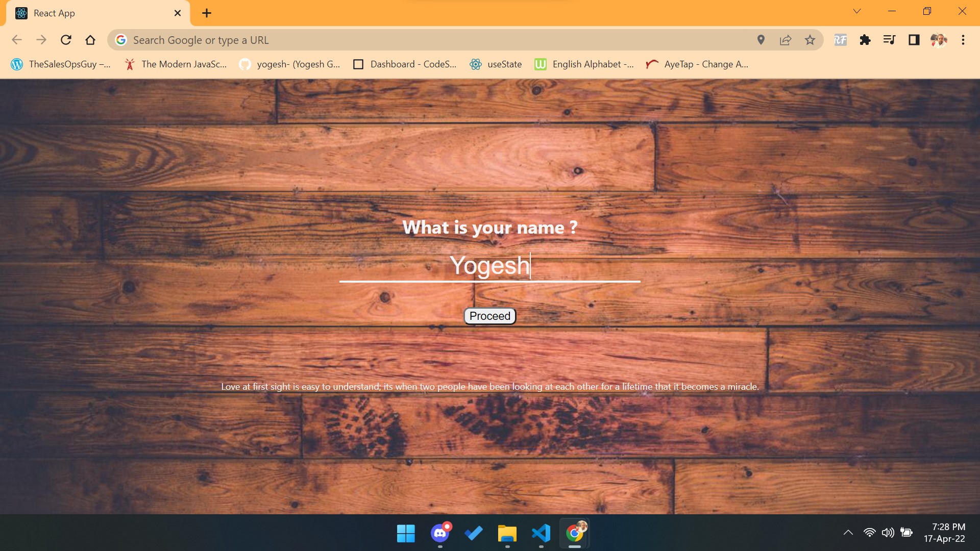Click the Proceed button

coord(489,316)
